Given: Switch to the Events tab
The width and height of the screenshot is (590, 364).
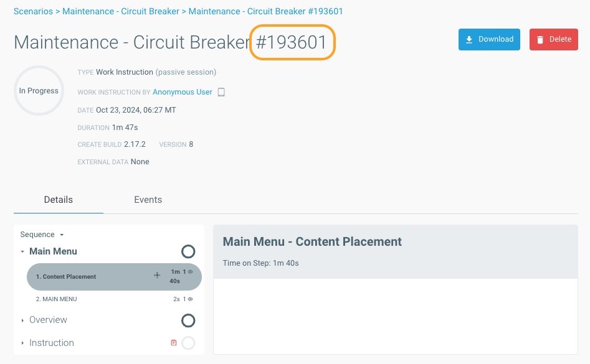Looking at the screenshot, I should [148, 200].
